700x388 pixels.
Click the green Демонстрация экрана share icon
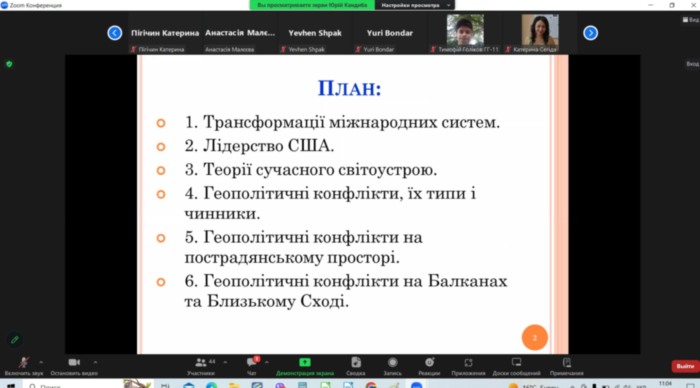coord(305,362)
